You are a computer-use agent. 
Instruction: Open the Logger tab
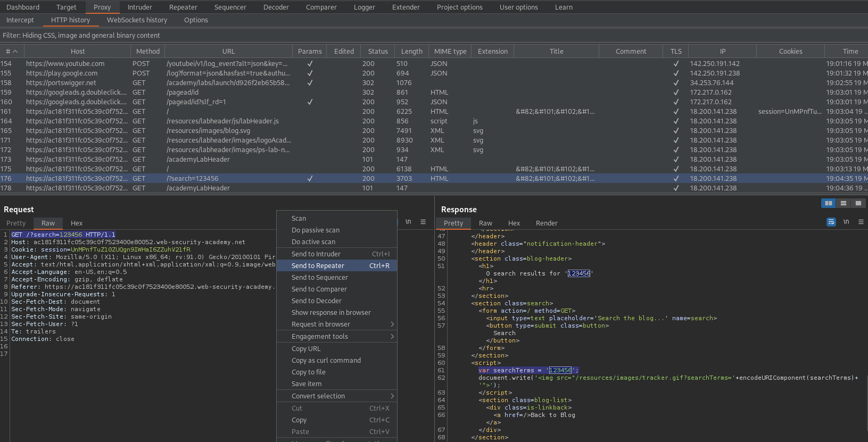pyautogui.click(x=365, y=7)
